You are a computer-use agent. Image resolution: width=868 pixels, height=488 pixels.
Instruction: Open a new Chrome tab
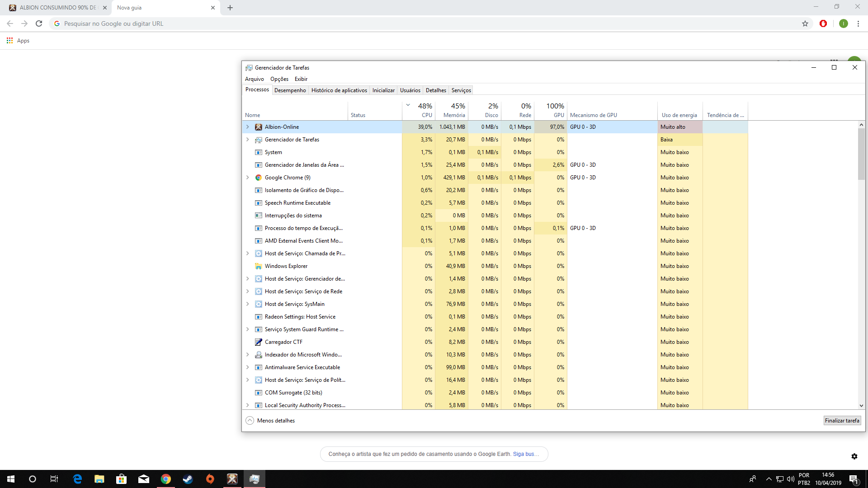pos(230,8)
